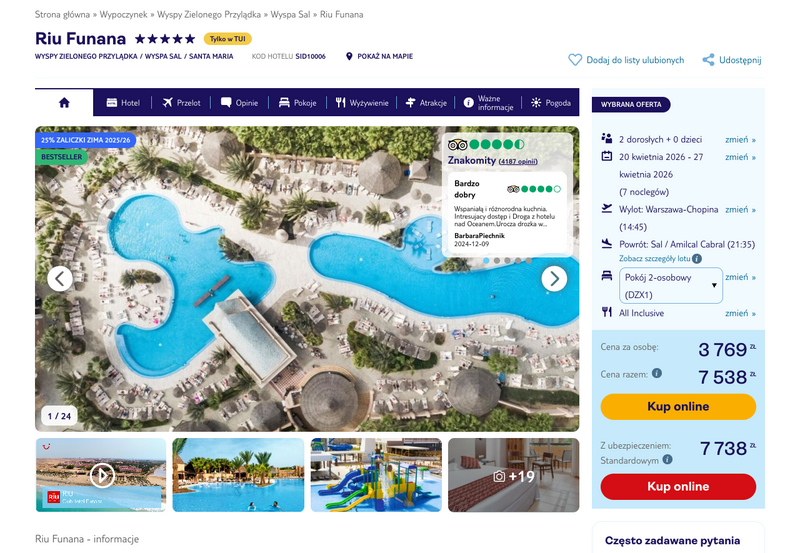Open the Wyżywienie tab
Image resolution: width=800 pixels, height=553 pixels.
pos(362,103)
